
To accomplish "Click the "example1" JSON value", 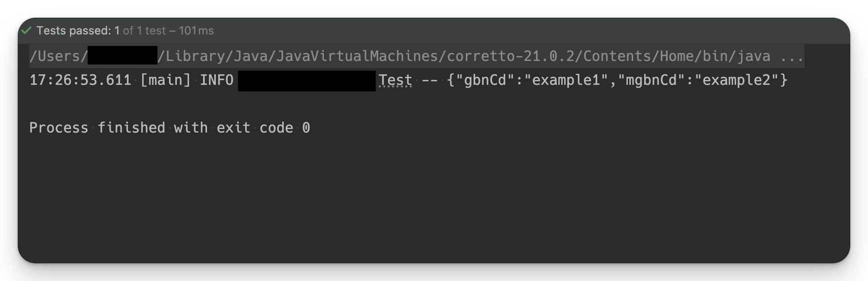I will coord(566,80).
